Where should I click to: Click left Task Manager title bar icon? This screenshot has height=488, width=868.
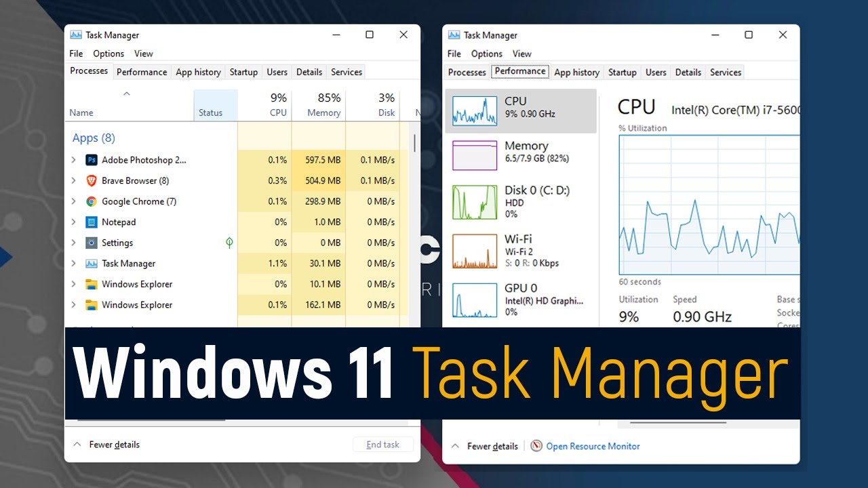click(x=76, y=35)
